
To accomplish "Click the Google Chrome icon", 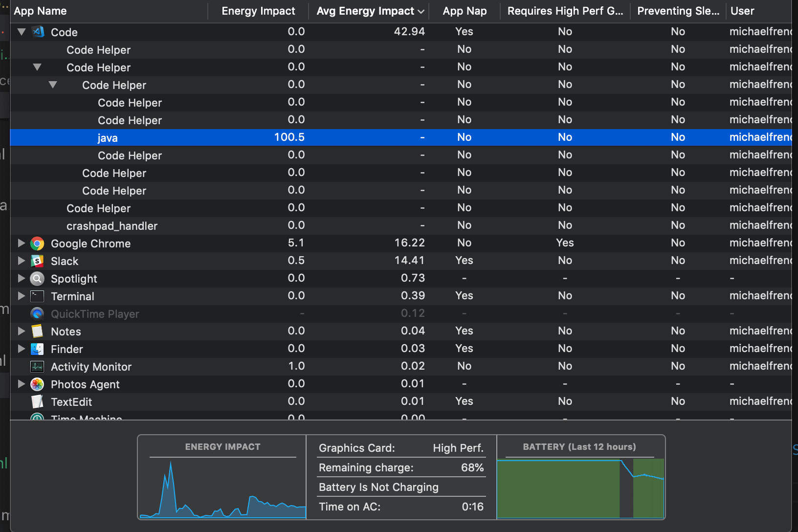I will [37, 243].
